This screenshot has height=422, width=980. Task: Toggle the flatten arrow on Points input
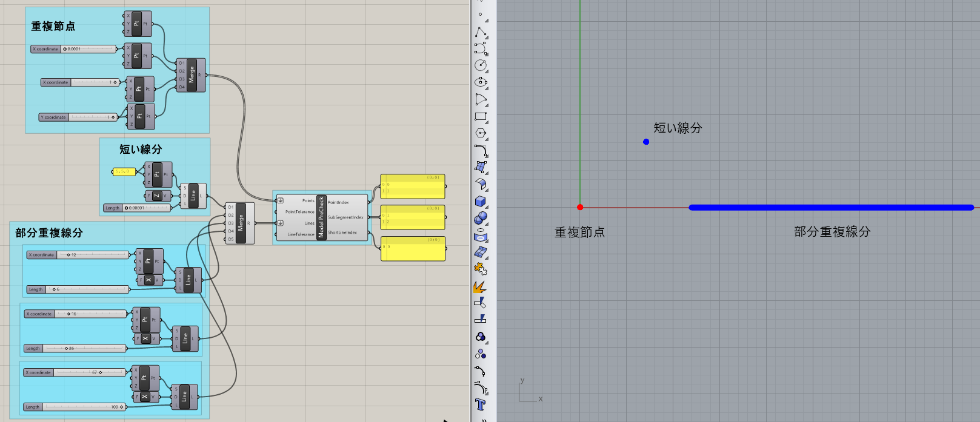click(280, 200)
